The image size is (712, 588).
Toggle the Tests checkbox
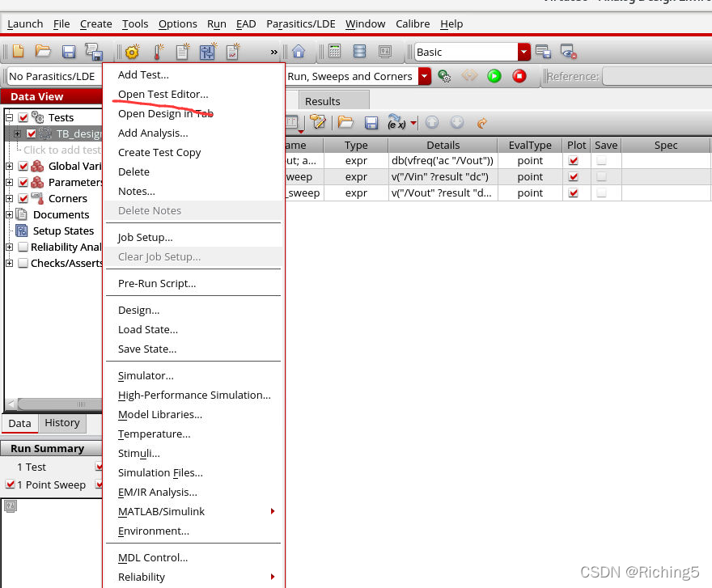coord(23,117)
